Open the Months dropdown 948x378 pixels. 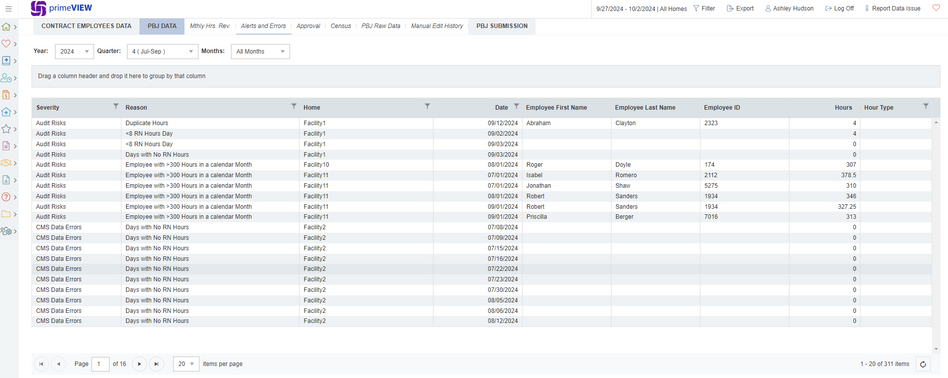pyautogui.click(x=261, y=51)
